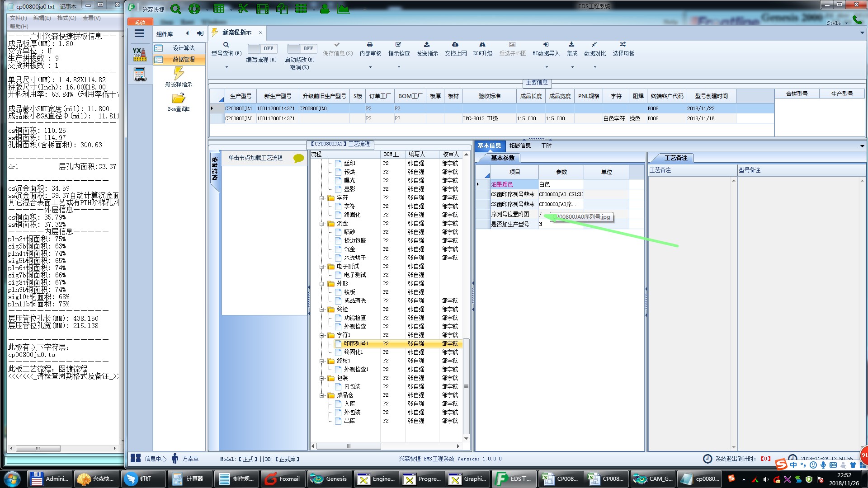
Task: Switch to the 拓展信息 tab
Action: (520, 145)
